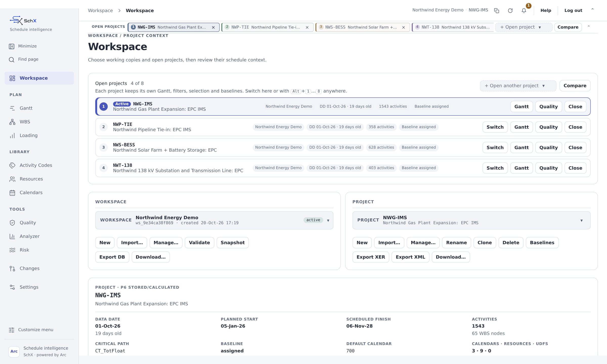The height and width of the screenshot is (364, 607).
Task: Click the project Delete button
Action: pos(511,243)
